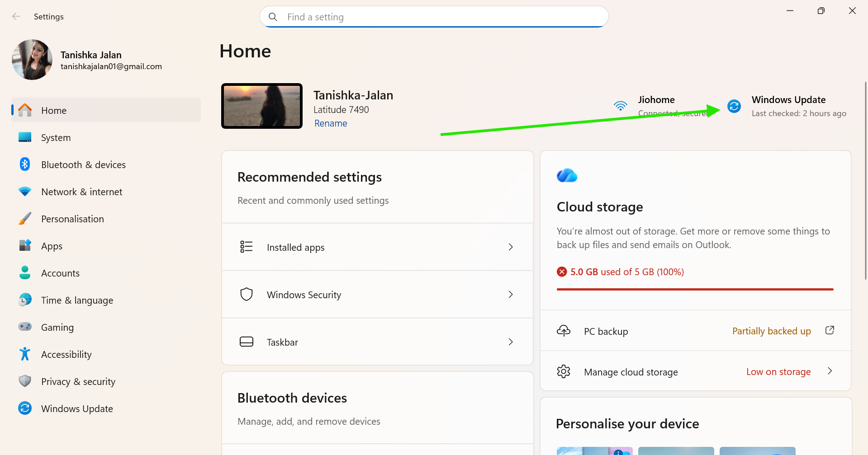Click the Latitude 7490 model text
The width and height of the screenshot is (868, 455).
[x=341, y=110]
